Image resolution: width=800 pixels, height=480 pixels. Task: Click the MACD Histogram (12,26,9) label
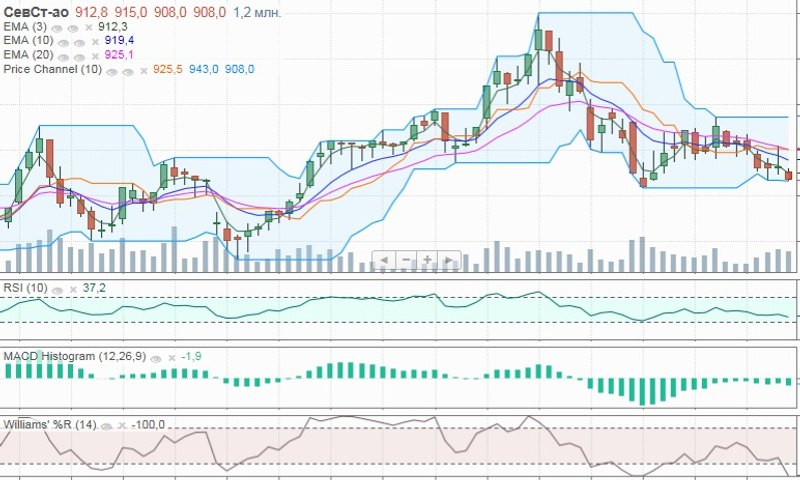pyautogui.click(x=75, y=357)
